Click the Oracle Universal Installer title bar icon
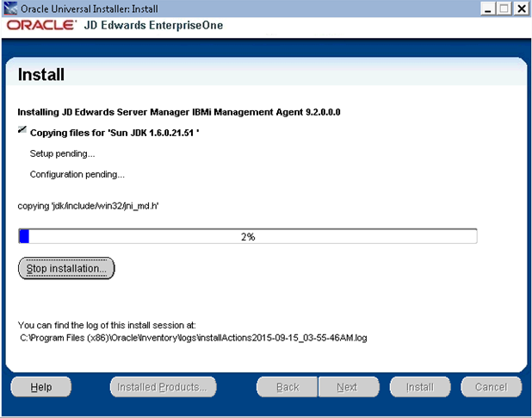The image size is (532, 418). 10,8
